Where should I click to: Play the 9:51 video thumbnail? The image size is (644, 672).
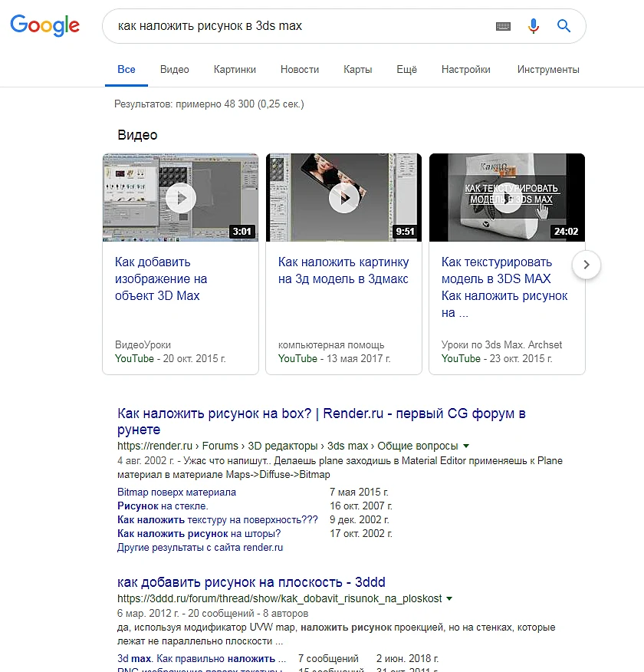click(343, 198)
